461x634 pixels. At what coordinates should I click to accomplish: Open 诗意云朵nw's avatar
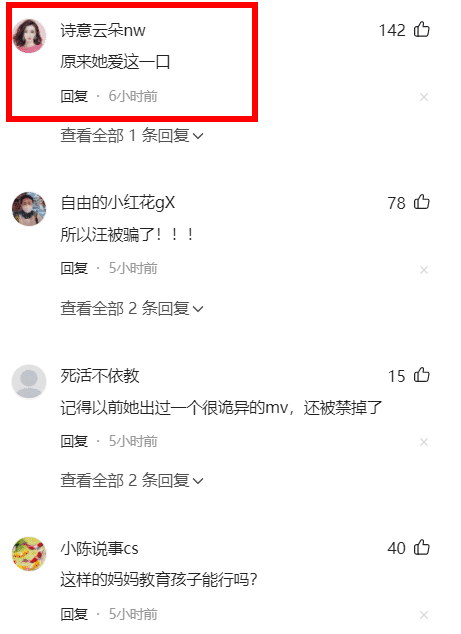pos(29,36)
